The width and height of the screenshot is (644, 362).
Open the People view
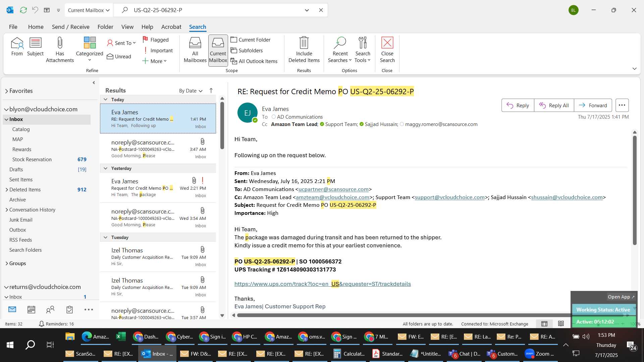(x=50, y=310)
